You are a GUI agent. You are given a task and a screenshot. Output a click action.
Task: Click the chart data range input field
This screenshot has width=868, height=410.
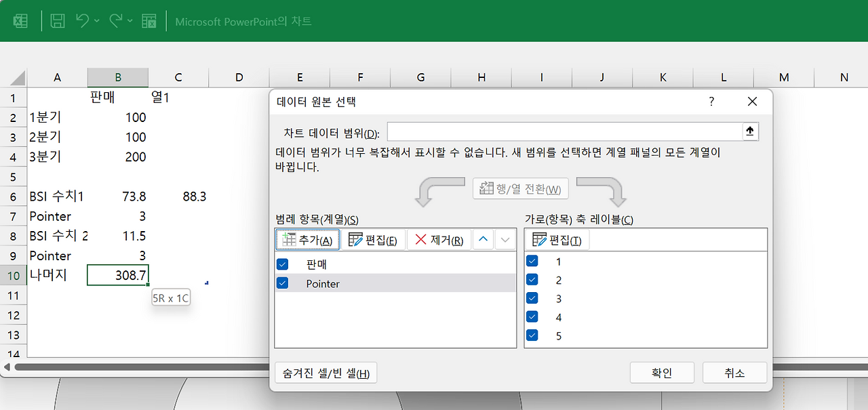pos(564,131)
